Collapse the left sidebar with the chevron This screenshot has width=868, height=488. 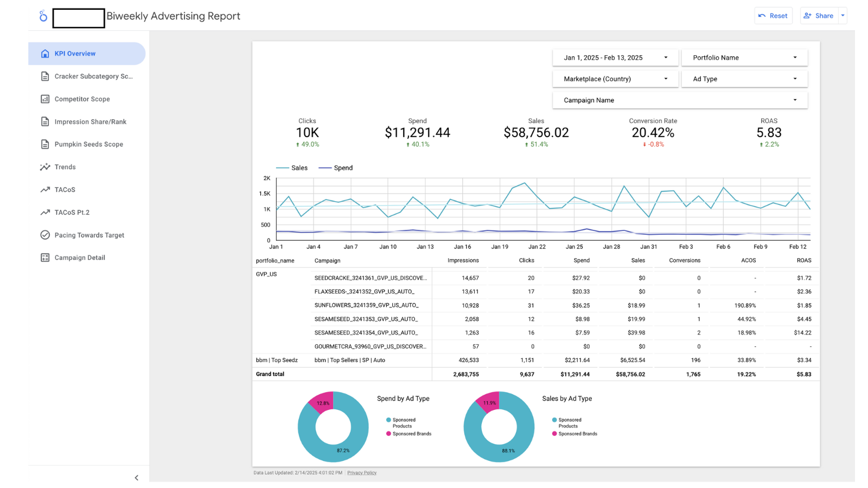[x=136, y=478]
